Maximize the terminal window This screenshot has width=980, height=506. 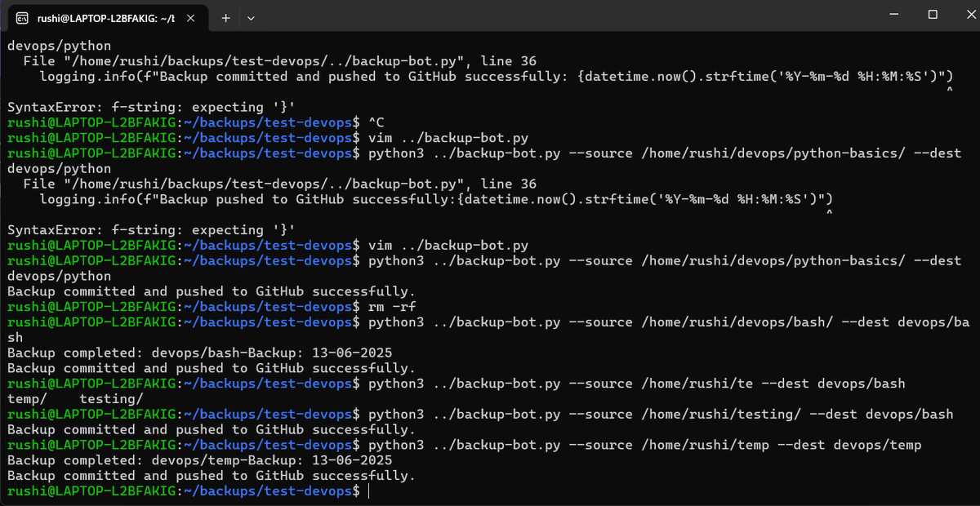[932, 15]
